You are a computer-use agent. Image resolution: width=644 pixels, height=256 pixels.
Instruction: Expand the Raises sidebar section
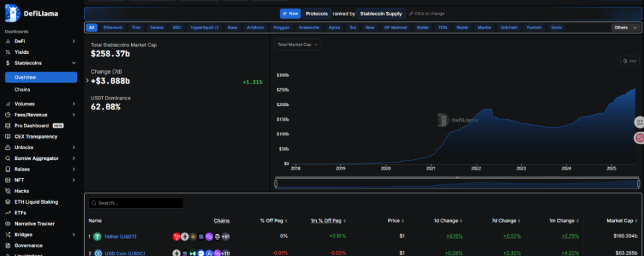pyautogui.click(x=74, y=169)
